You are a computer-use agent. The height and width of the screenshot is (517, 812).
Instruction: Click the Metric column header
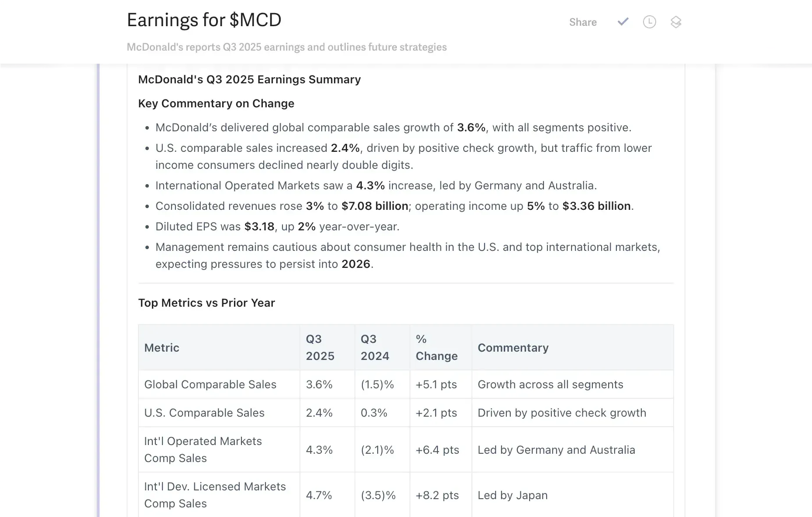tap(162, 348)
